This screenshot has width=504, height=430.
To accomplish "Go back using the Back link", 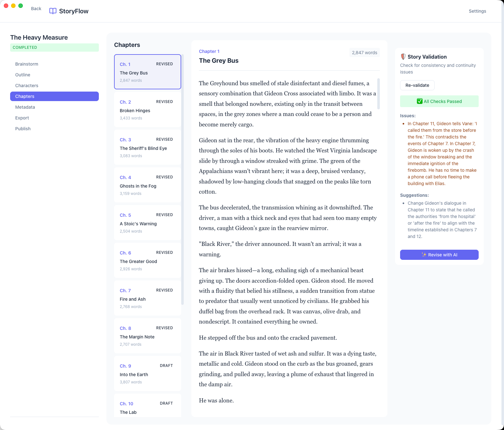I will pyautogui.click(x=36, y=9).
